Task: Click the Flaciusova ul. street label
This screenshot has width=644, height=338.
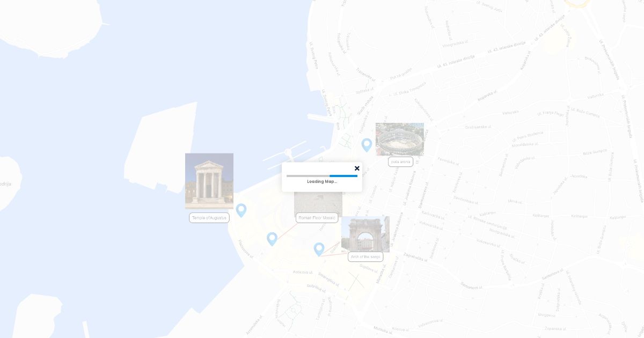Action: (244, 248)
